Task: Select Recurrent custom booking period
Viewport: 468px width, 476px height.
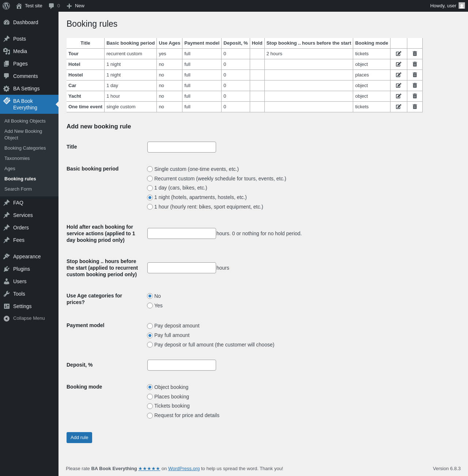Action: (x=150, y=179)
